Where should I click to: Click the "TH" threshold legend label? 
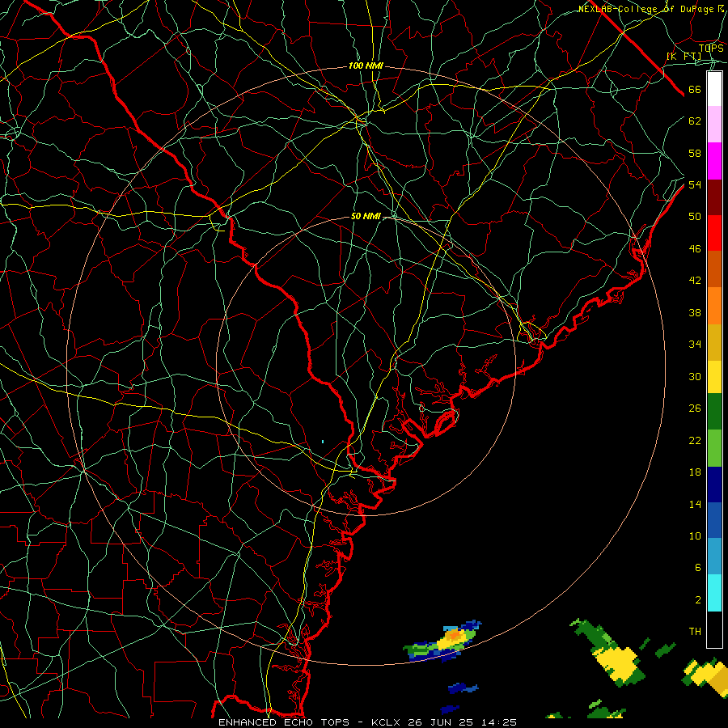click(x=695, y=632)
